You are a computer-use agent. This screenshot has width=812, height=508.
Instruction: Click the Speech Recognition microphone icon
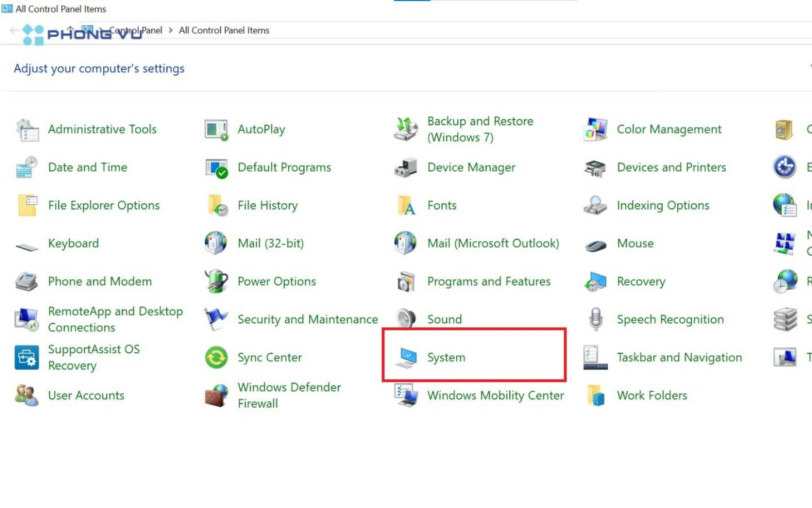(x=595, y=319)
